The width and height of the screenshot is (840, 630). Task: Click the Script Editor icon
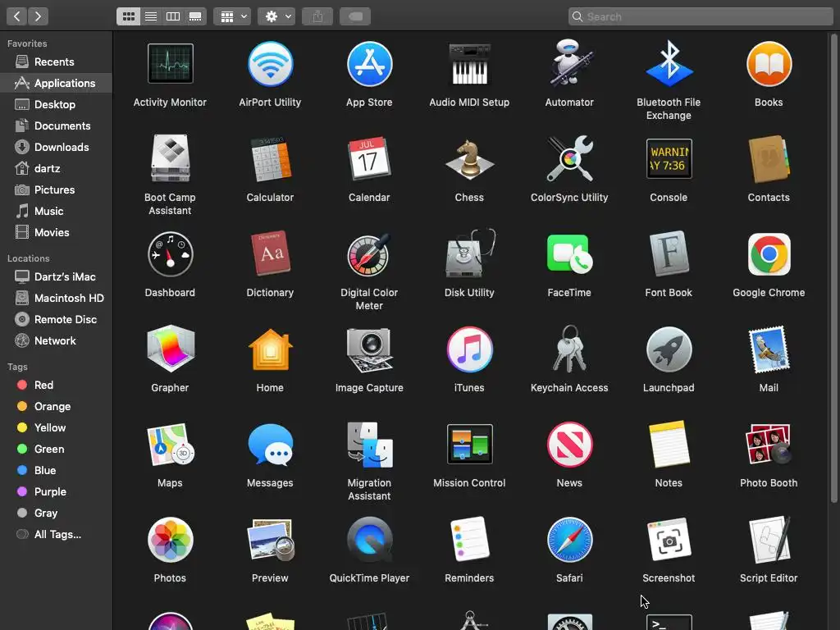click(x=769, y=540)
